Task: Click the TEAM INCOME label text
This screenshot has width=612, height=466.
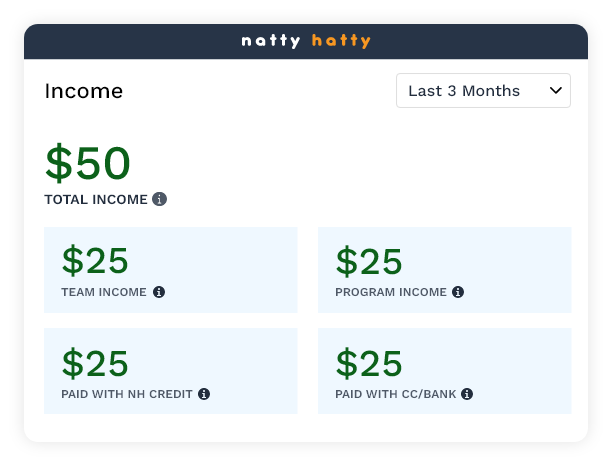Action: [104, 292]
